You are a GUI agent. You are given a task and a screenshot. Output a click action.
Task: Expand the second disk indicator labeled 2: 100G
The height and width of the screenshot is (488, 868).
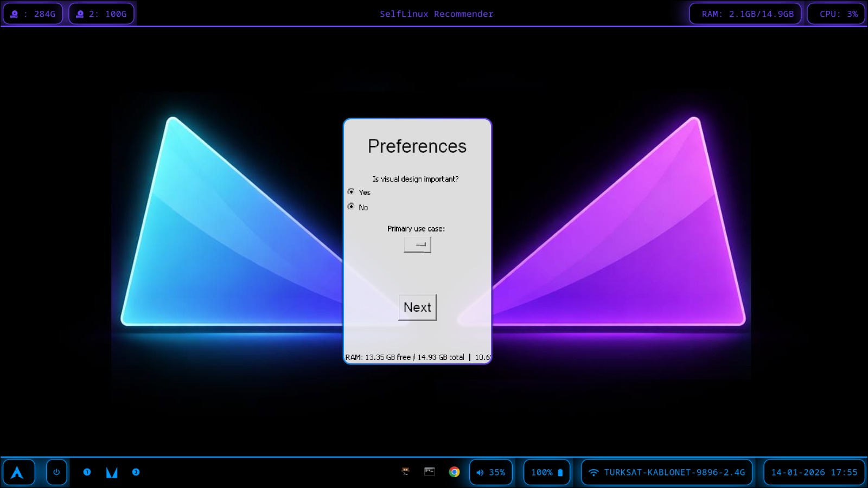101,14
